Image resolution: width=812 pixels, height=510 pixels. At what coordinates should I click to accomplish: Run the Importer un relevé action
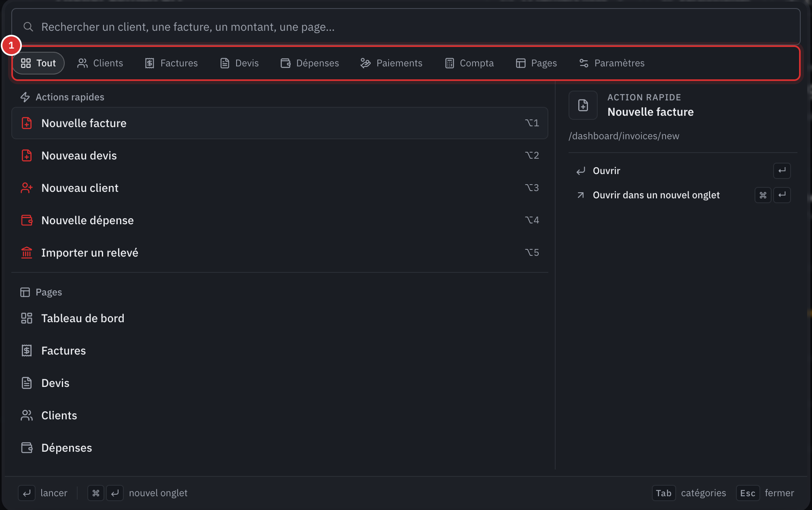[x=280, y=253]
